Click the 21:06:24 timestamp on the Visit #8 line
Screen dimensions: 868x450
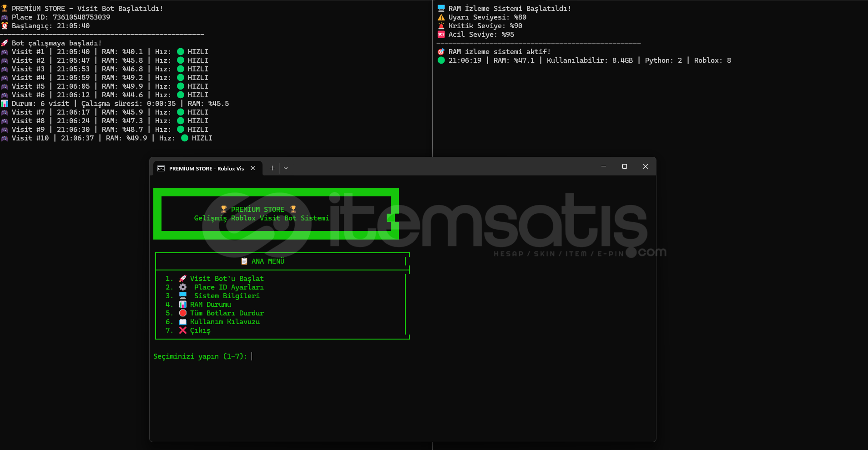[73, 121]
